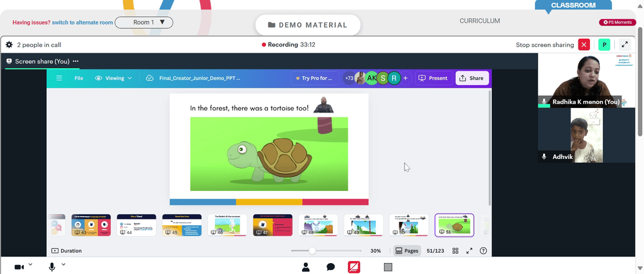Switch to the CURRICULUM tab
This screenshot has height=274, width=644.
(480, 21)
